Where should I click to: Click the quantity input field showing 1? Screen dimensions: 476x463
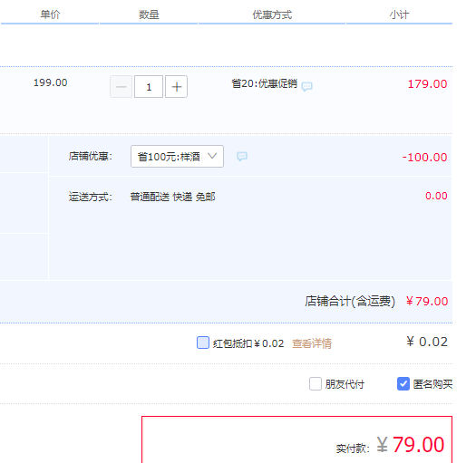pos(149,87)
